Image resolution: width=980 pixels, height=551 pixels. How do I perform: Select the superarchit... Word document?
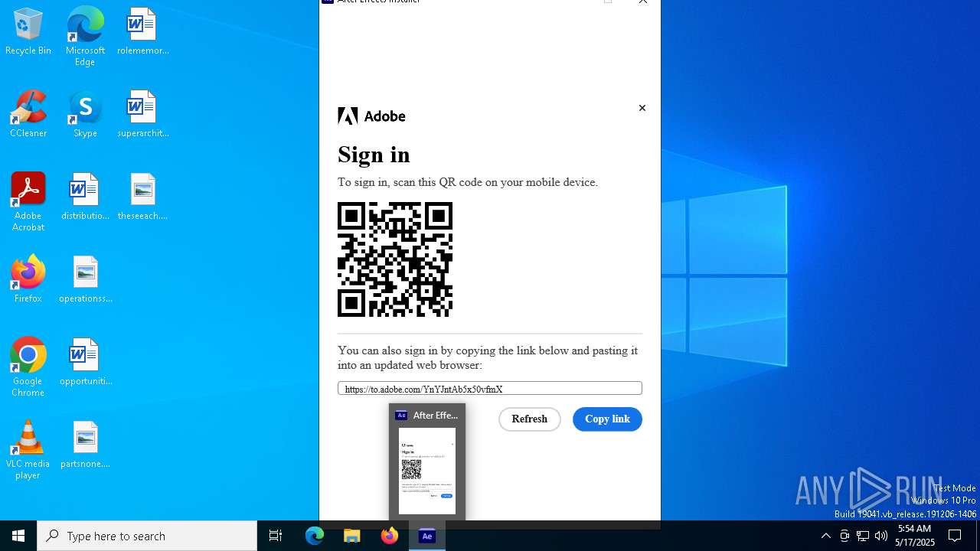(142, 115)
